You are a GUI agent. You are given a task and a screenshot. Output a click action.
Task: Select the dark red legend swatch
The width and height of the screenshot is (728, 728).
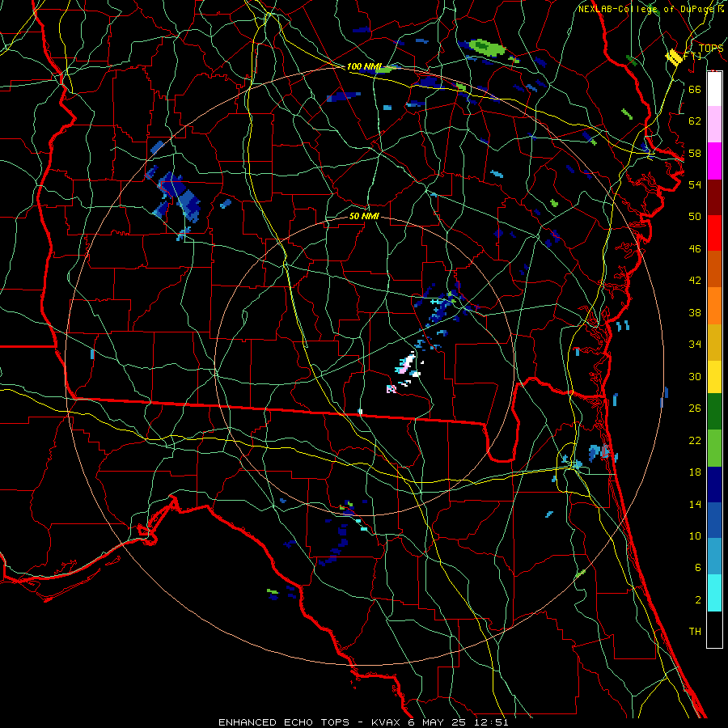[x=714, y=197]
